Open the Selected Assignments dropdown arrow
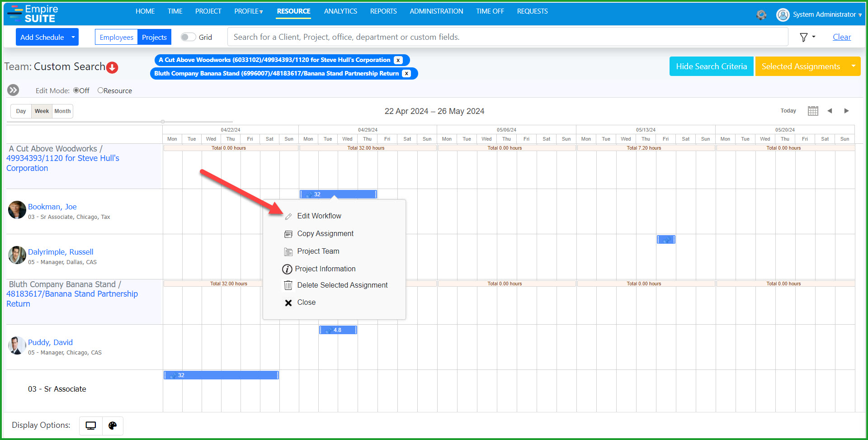The width and height of the screenshot is (868, 440). coord(854,66)
